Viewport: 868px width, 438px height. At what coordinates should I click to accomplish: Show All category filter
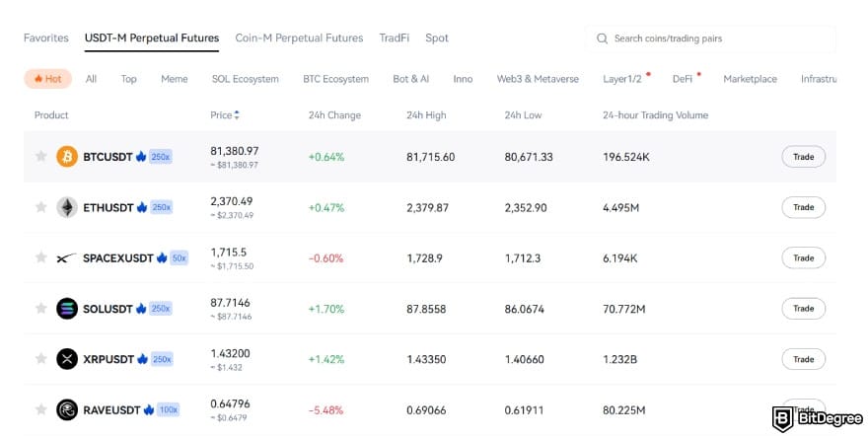91,79
